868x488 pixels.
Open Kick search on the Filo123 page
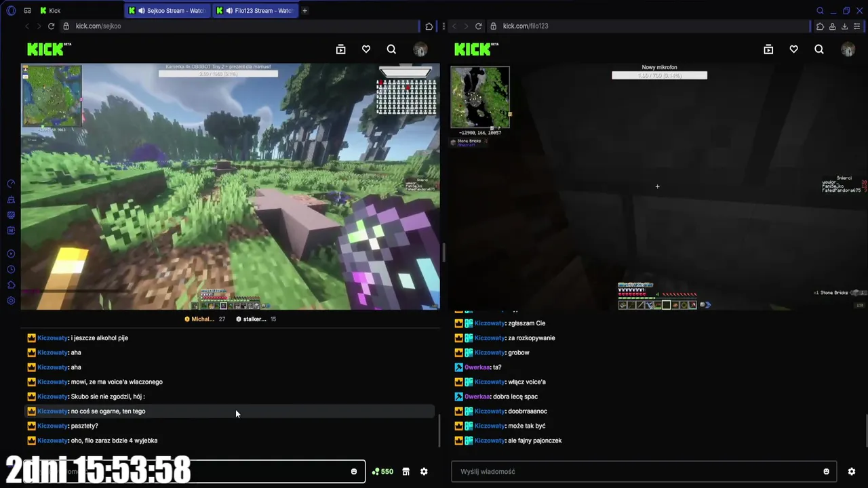(x=819, y=49)
